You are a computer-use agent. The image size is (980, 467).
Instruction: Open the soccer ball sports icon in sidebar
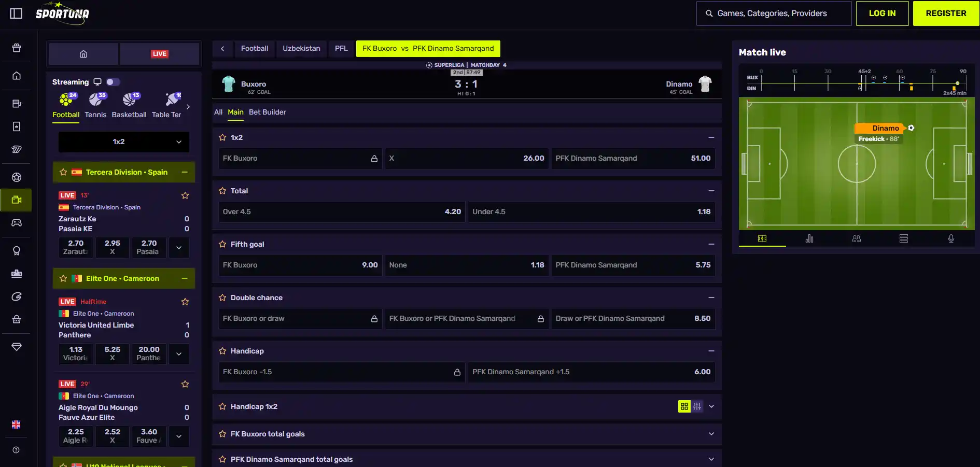click(17, 177)
